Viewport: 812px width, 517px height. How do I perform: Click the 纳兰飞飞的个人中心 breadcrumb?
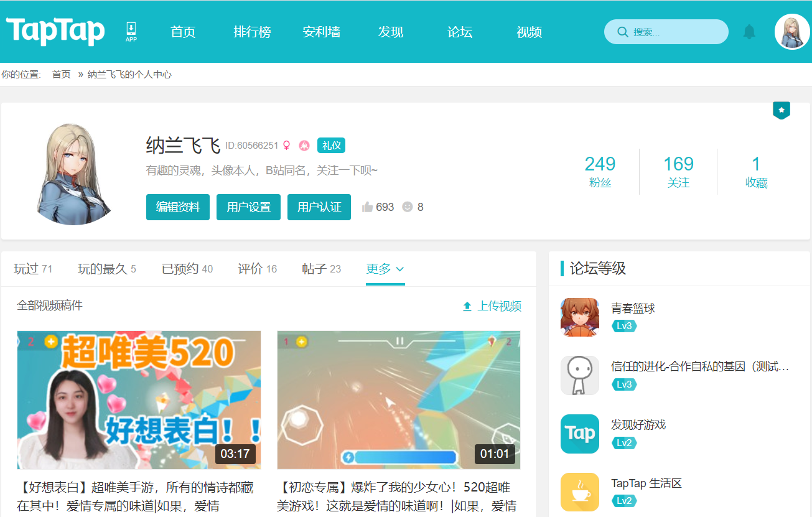[129, 75]
